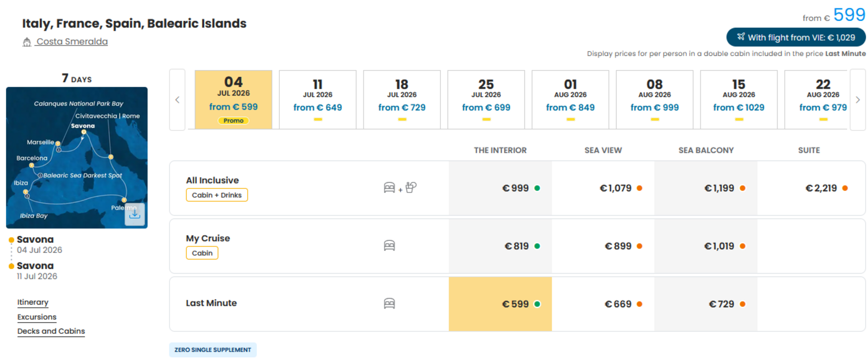Select the 01 Aug 2026 departure date
This screenshot has width=868, height=360.
click(570, 100)
